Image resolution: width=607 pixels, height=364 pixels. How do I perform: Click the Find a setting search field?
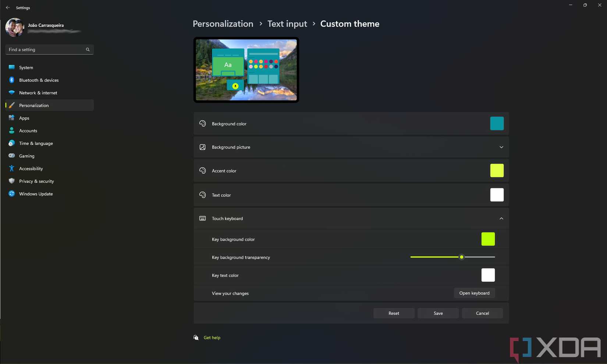pos(44,49)
